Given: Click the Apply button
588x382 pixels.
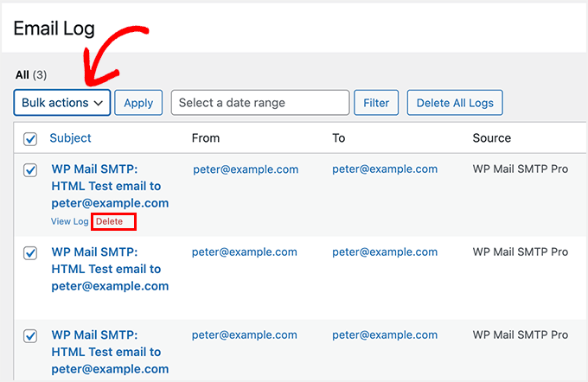Looking at the screenshot, I should 138,103.
